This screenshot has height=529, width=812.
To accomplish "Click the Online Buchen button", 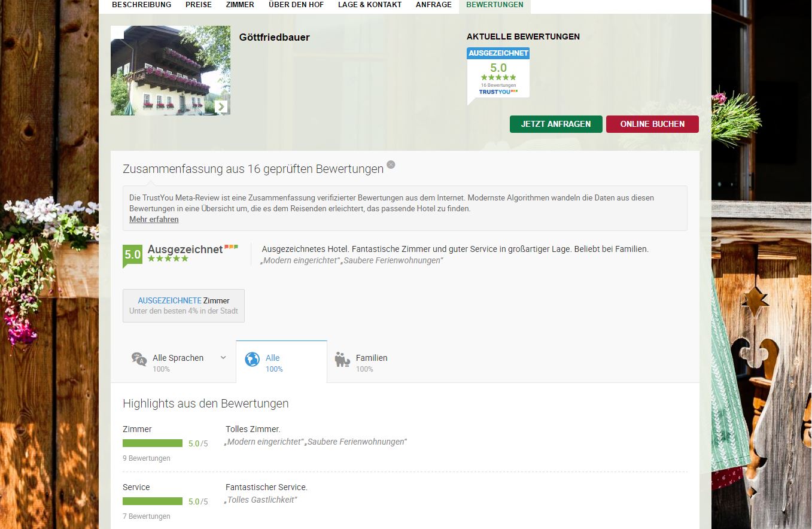I will [652, 124].
